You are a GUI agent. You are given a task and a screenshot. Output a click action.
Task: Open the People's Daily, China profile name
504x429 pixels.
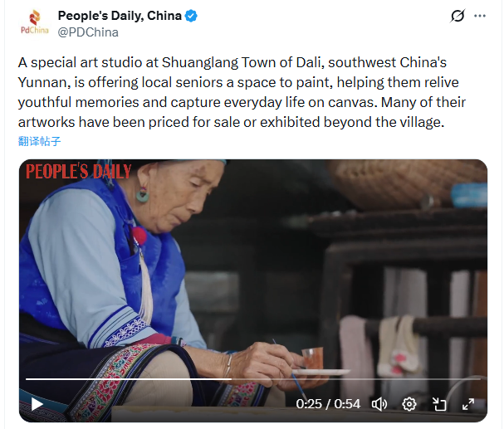[120, 16]
